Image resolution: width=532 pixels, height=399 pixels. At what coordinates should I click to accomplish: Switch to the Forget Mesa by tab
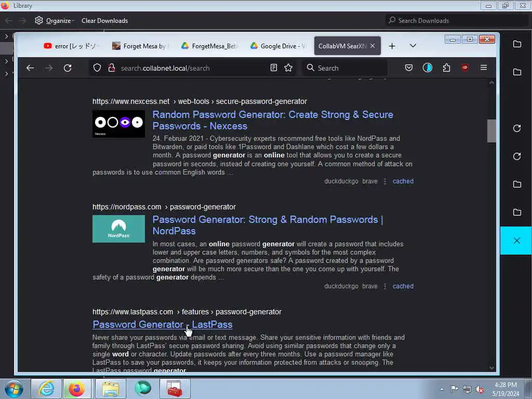click(x=141, y=46)
